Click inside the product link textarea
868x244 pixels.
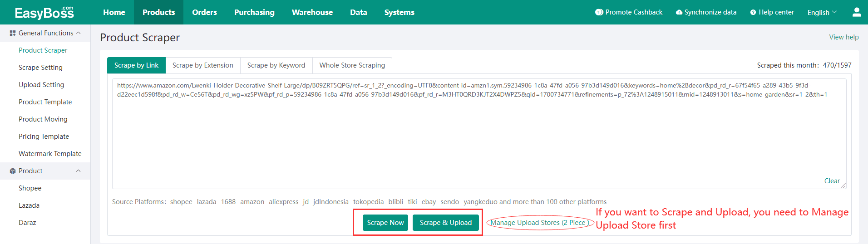[x=479, y=134]
